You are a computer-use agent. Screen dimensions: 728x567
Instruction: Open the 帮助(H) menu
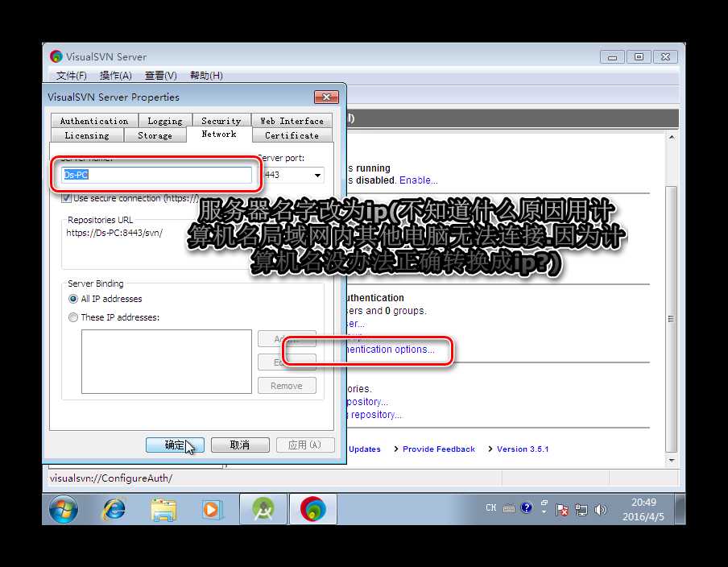click(x=206, y=75)
